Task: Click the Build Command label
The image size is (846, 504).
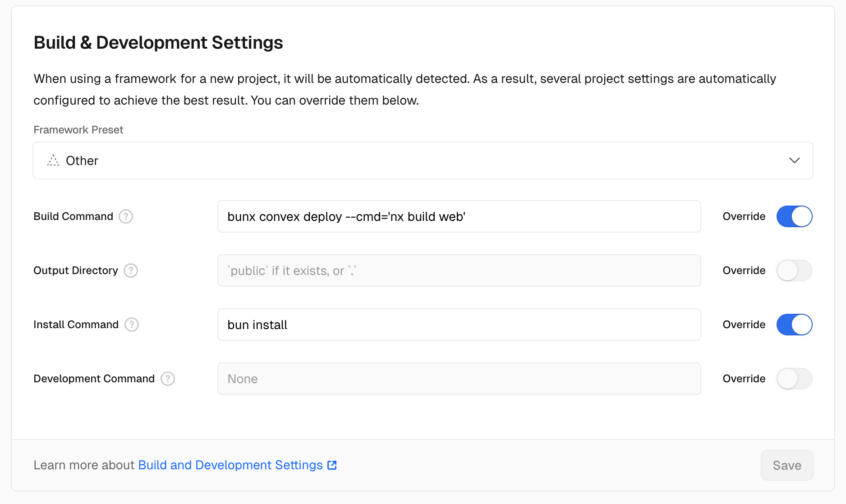Action: (74, 216)
